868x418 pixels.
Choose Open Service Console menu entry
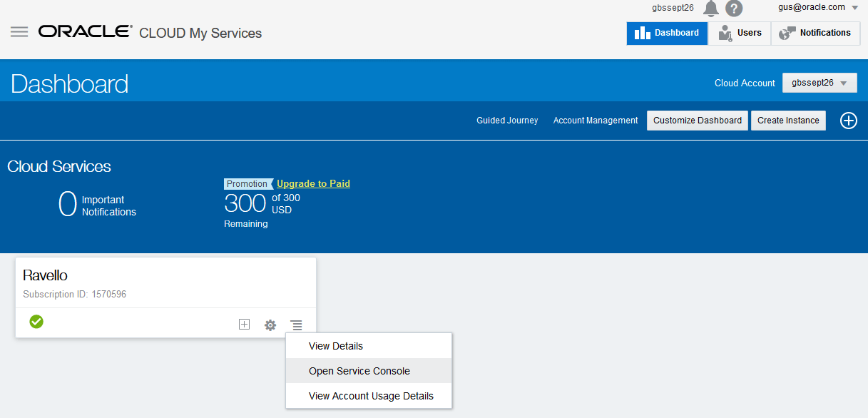(x=369, y=371)
